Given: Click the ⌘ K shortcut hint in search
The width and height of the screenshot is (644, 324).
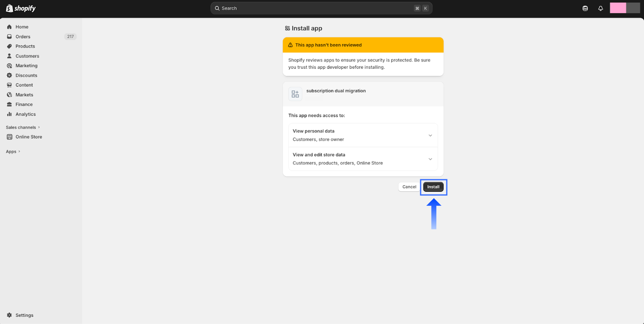Looking at the screenshot, I should [421, 8].
